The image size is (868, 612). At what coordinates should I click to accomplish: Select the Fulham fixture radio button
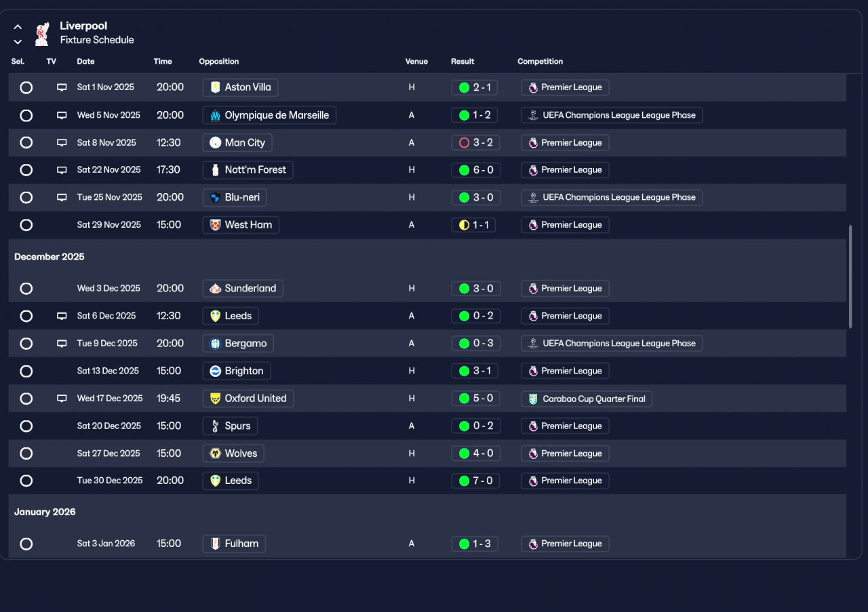point(26,544)
